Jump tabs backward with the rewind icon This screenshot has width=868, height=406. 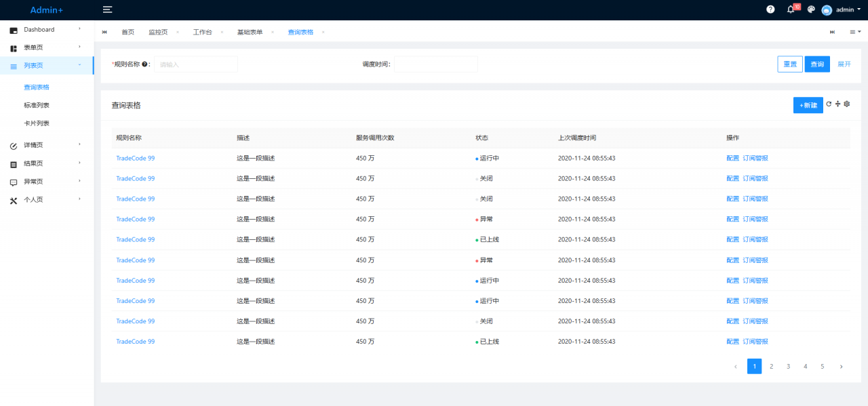coord(104,32)
